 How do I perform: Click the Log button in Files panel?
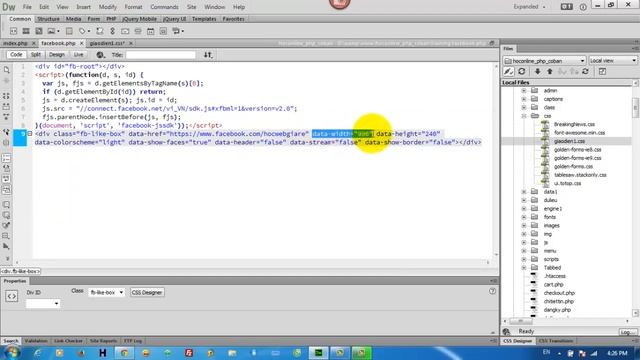(x=627, y=332)
